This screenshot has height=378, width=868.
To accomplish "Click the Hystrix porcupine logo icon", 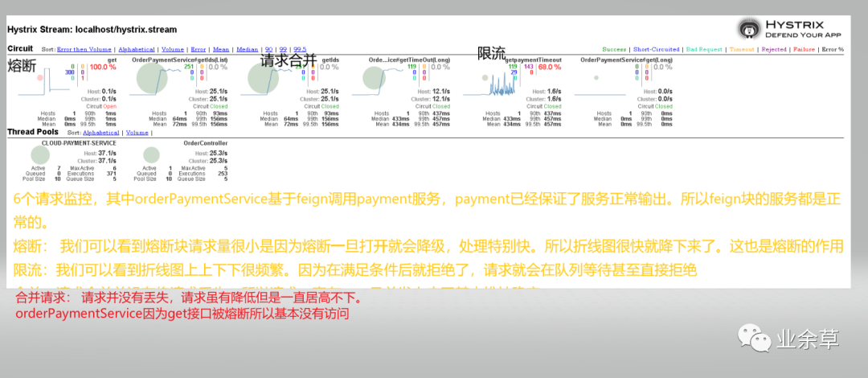I will tap(749, 29).
